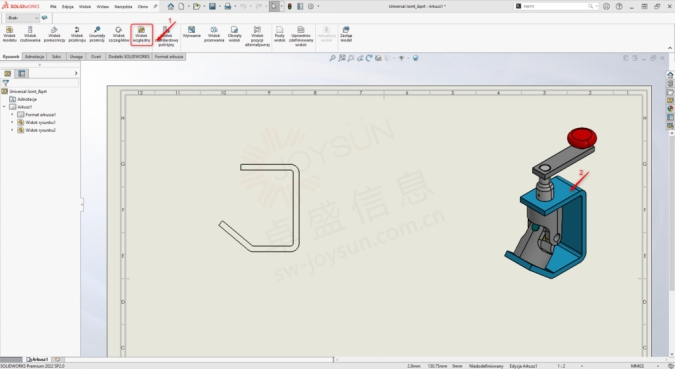Click the Widok modelu tool
This screenshot has width=675, height=369.
point(9,34)
